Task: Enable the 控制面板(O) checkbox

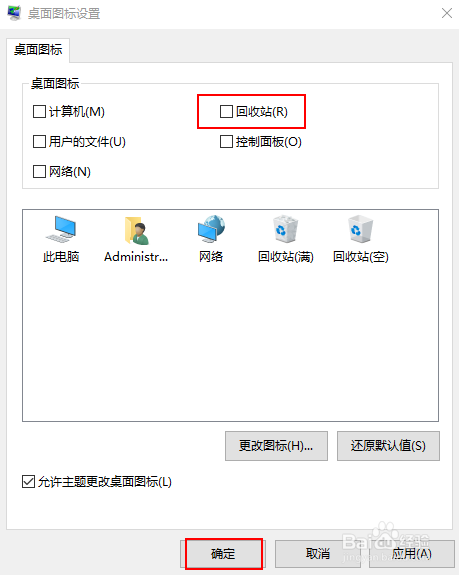Action: pyautogui.click(x=226, y=142)
